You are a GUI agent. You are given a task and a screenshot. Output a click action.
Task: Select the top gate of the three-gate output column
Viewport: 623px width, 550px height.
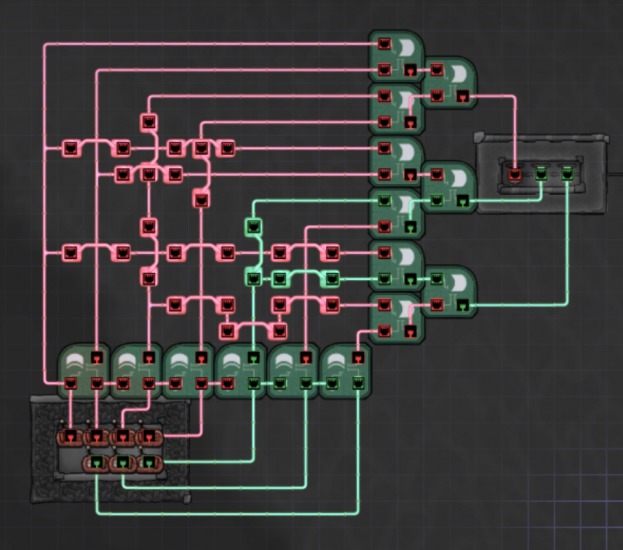pos(449,83)
